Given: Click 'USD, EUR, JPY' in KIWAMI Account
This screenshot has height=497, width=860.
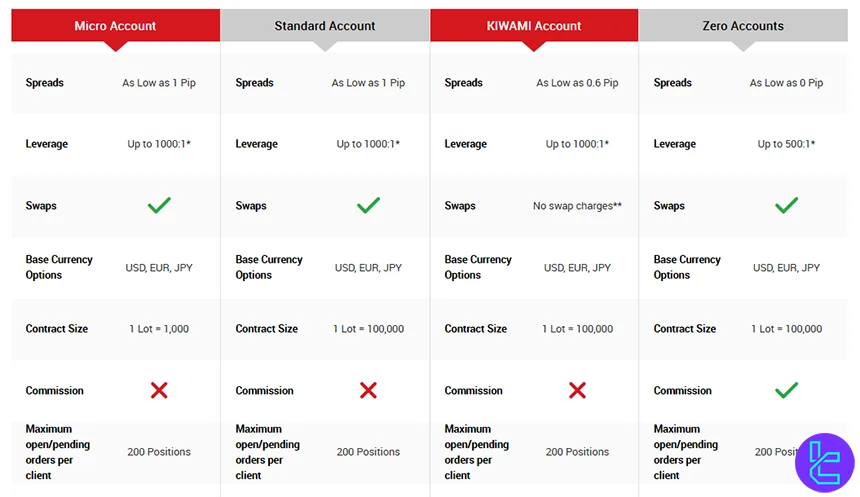Looking at the screenshot, I should tap(578, 268).
